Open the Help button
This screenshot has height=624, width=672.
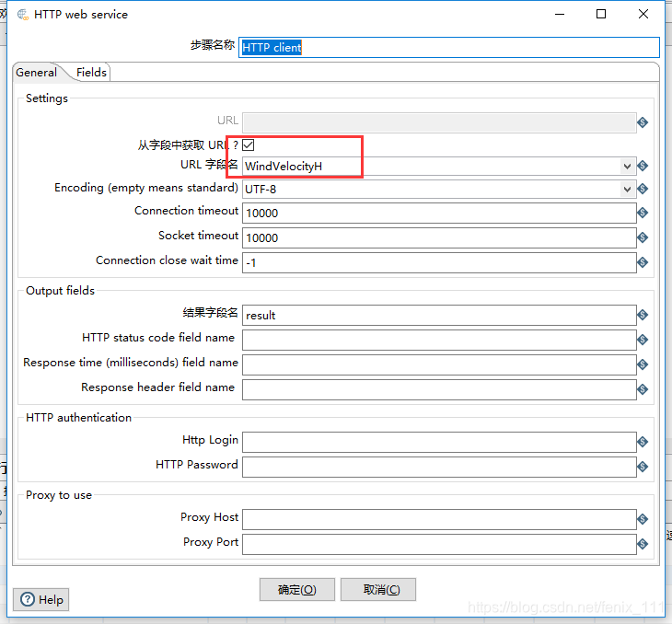pos(41,599)
